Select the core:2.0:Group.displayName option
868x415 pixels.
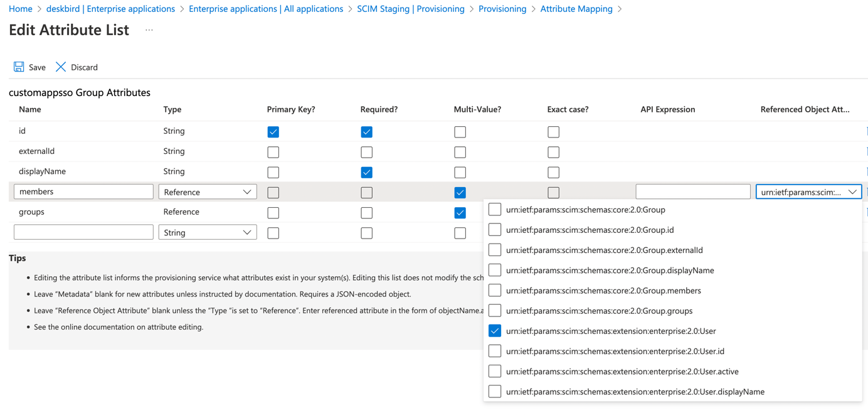495,270
